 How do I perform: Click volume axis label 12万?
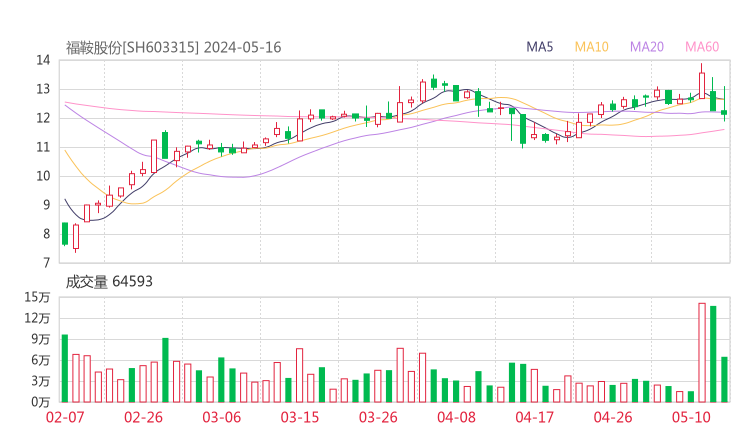(37, 318)
